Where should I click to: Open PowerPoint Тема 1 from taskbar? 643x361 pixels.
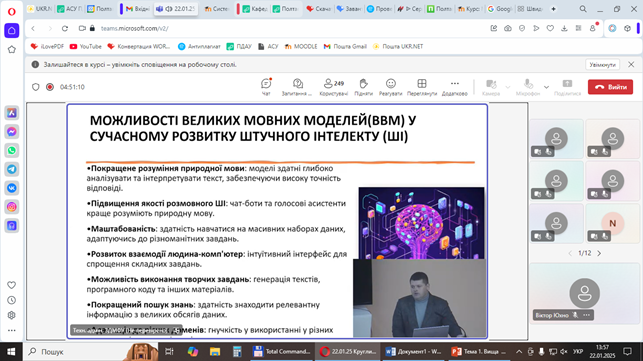click(479, 352)
